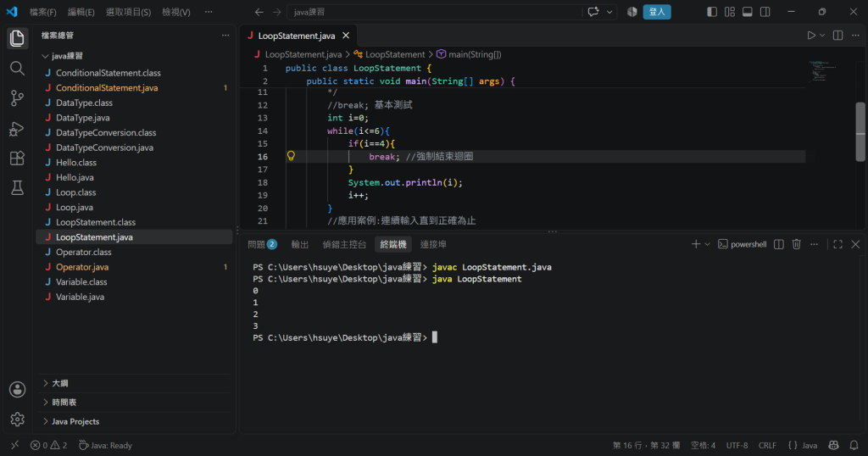Open the 編輯(E) menu
Image resolution: width=868 pixels, height=456 pixels.
pos(81,12)
